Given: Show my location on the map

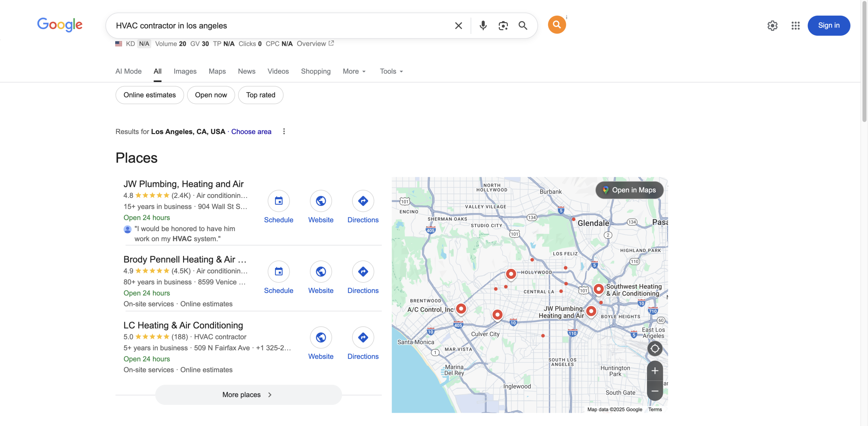Looking at the screenshot, I should (655, 349).
